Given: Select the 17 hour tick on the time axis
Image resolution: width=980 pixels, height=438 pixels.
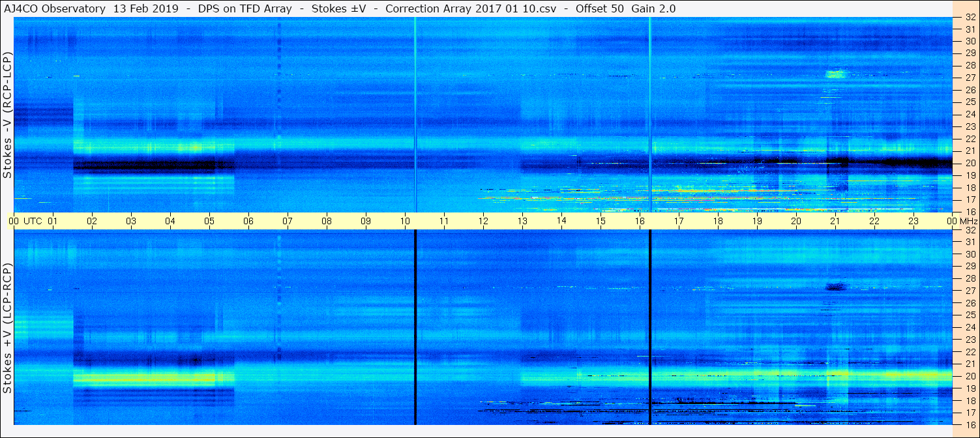Looking at the screenshot, I should tap(679, 221).
